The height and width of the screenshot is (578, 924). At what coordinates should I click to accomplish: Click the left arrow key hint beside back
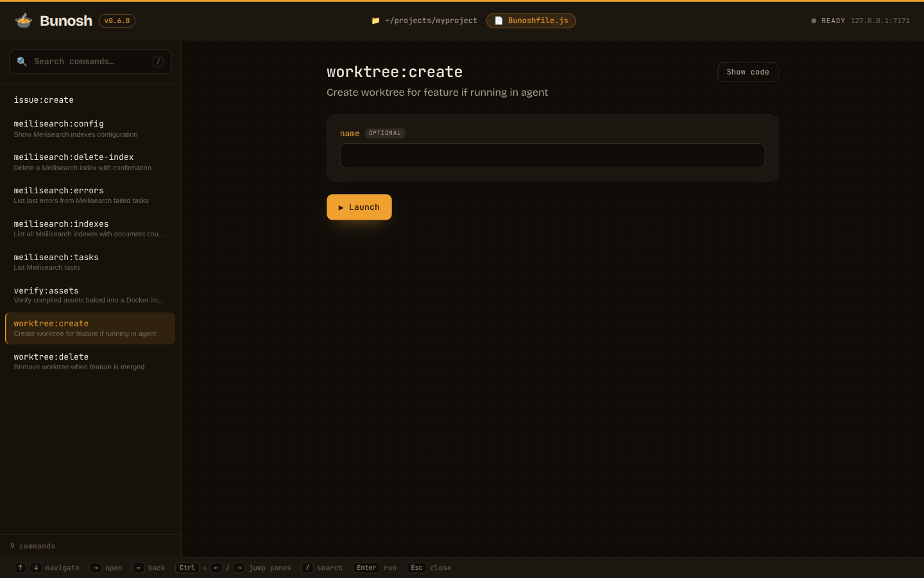click(x=139, y=568)
